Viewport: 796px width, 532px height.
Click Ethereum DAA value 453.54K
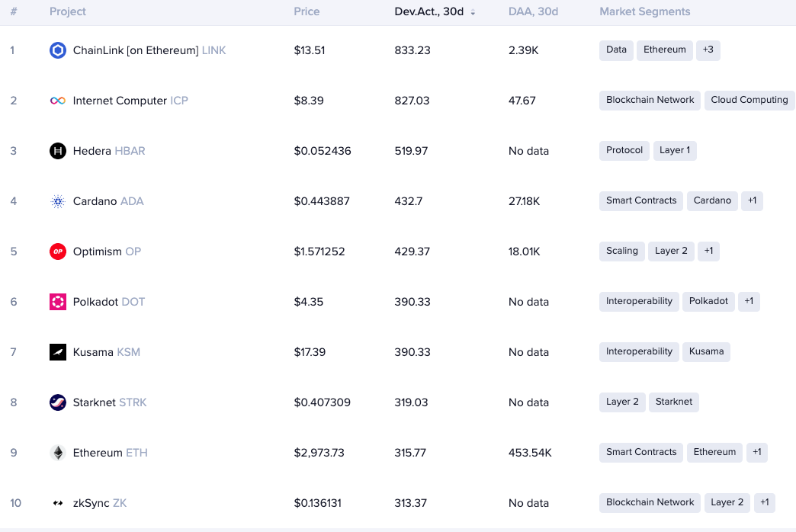click(x=530, y=452)
